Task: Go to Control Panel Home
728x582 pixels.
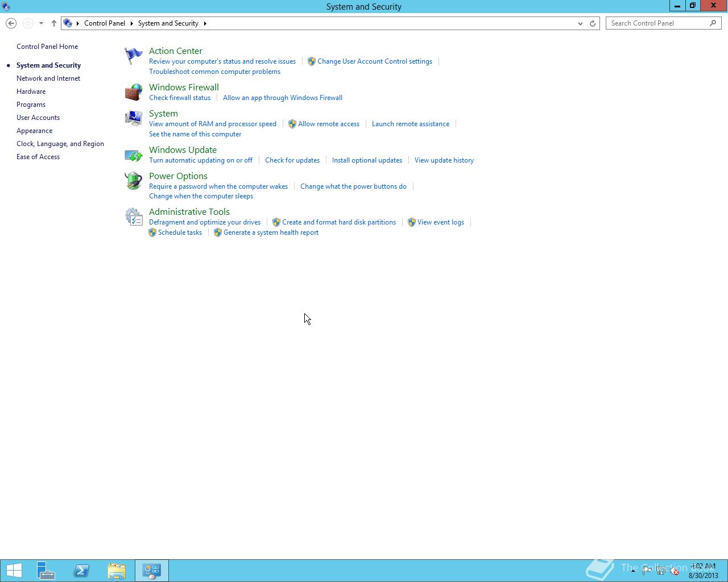Action: click(x=47, y=47)
